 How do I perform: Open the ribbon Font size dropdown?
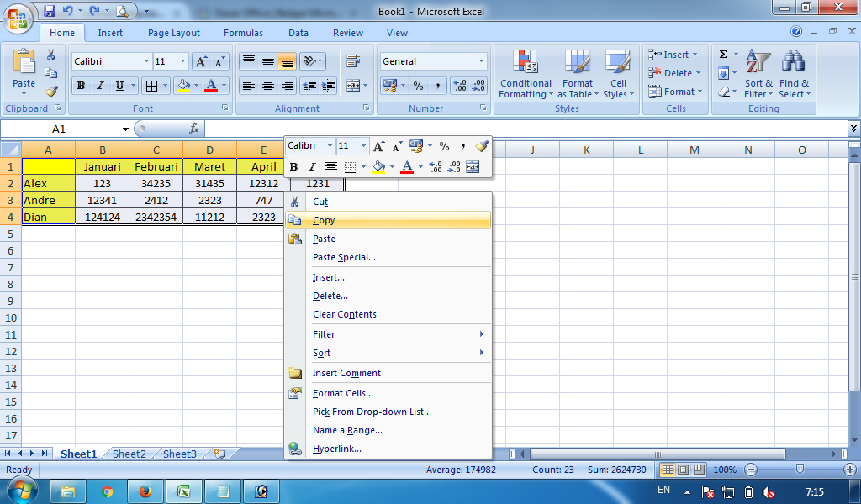tap(182, 61)
